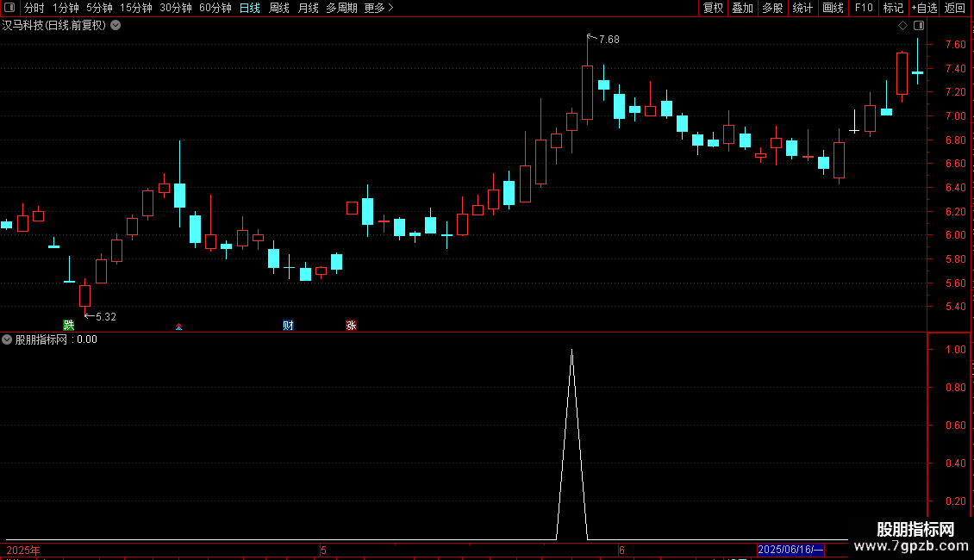Viewport: 974px width, 560px height.
Task: Select the 60分钟 period tab
Action: [x=215, y=8]
